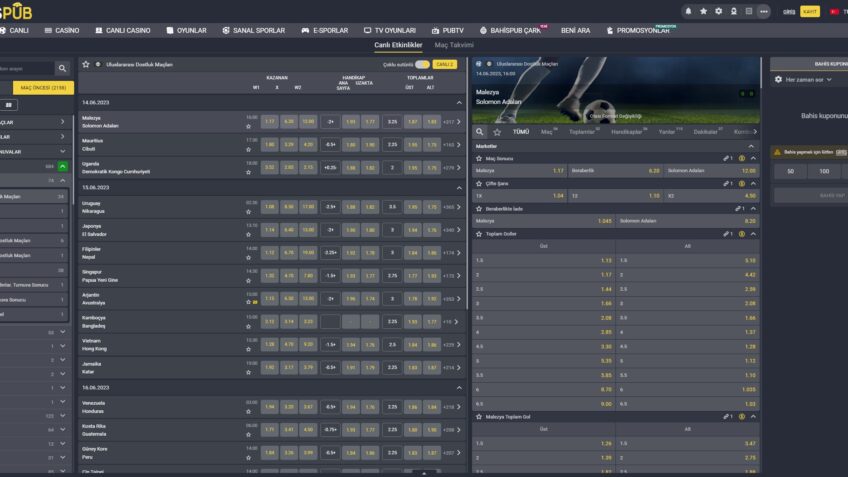Open bet slip gear settings icon

pos(778,79)
